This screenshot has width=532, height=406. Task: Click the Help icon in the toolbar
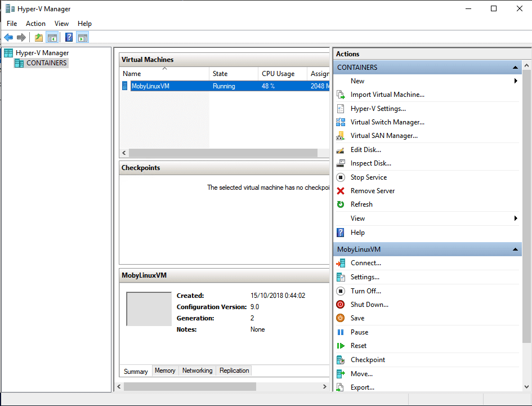[68, 37]
